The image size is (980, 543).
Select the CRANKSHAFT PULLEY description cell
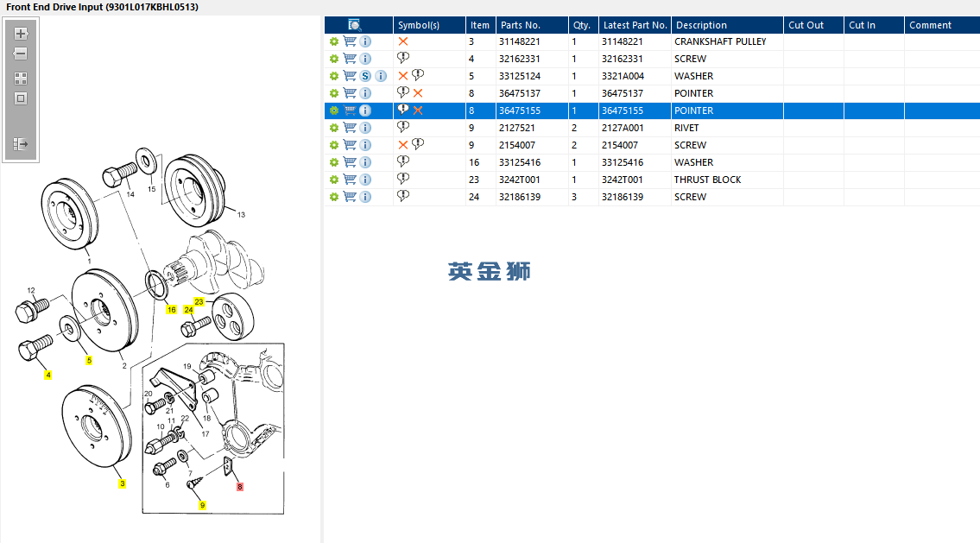728,41
